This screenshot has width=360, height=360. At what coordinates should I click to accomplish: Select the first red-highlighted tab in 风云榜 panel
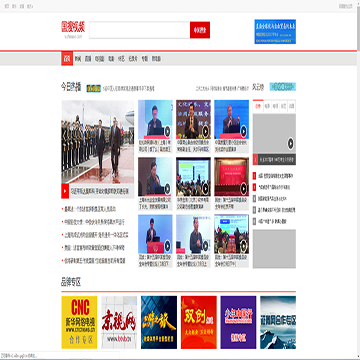pyautogui.click(x=258, y=106)
